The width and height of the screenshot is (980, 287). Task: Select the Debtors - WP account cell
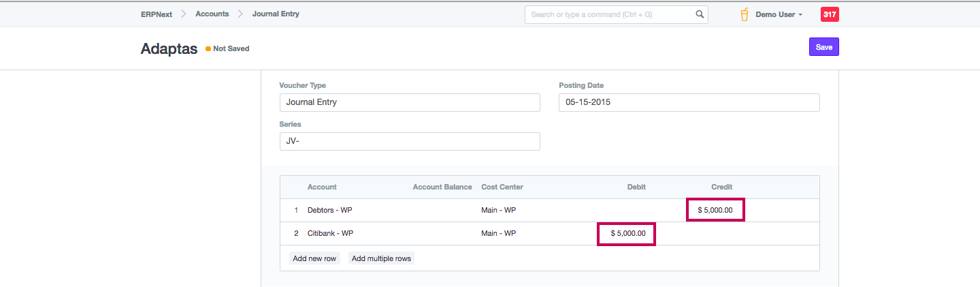[330, 211]
